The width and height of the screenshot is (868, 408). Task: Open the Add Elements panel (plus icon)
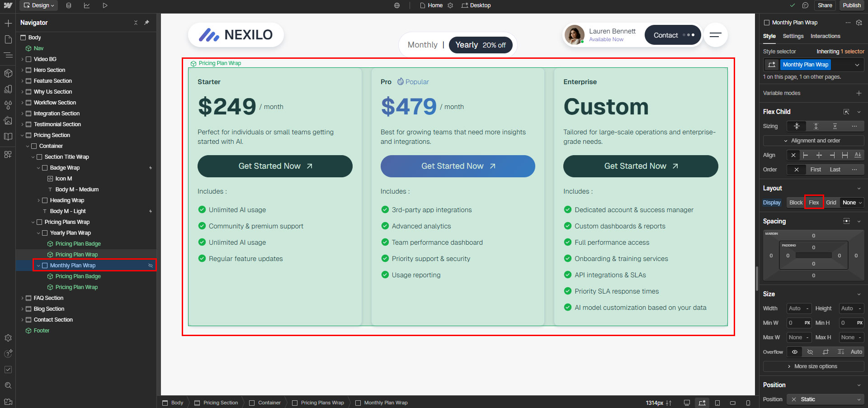click(x=8, y=23)
